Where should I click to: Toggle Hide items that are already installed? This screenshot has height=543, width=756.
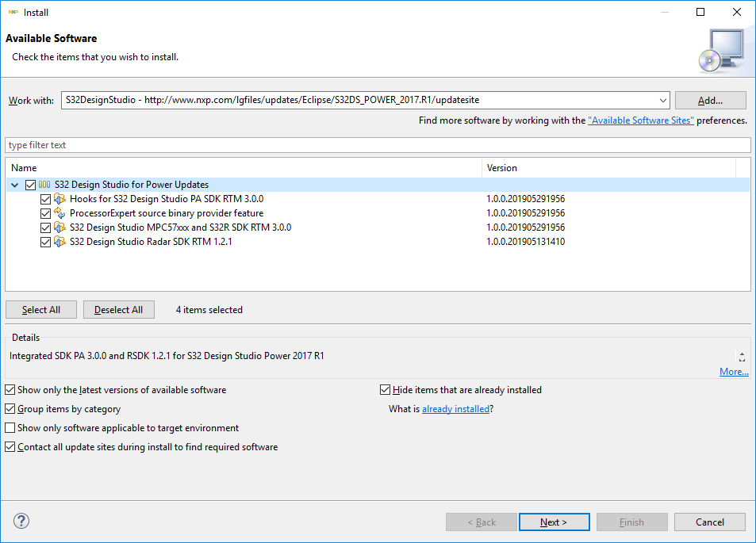(385, 390)
